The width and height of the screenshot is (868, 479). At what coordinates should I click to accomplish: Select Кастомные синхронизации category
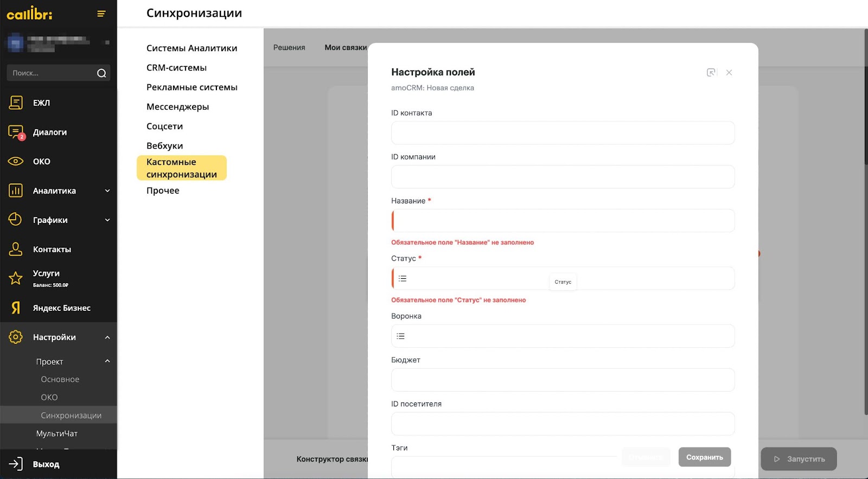(x=182, y=168)
